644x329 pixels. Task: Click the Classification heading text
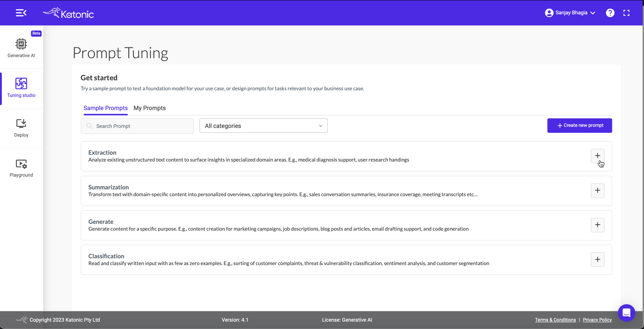(x=106, y=256)
